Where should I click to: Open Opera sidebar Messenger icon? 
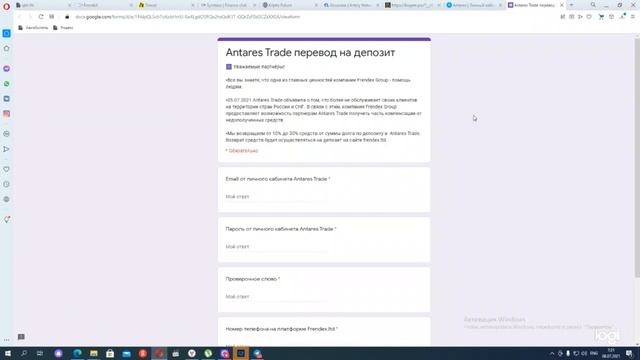pyautogui.click(x=7, y=69)
